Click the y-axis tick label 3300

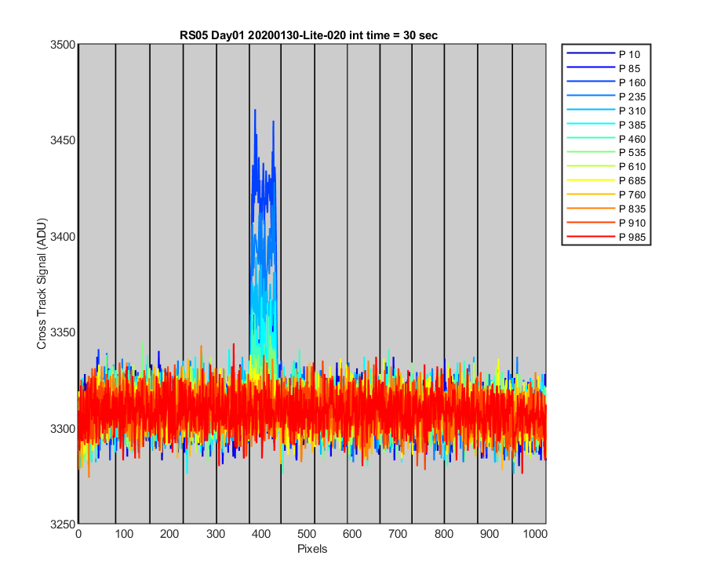[62, 429]
